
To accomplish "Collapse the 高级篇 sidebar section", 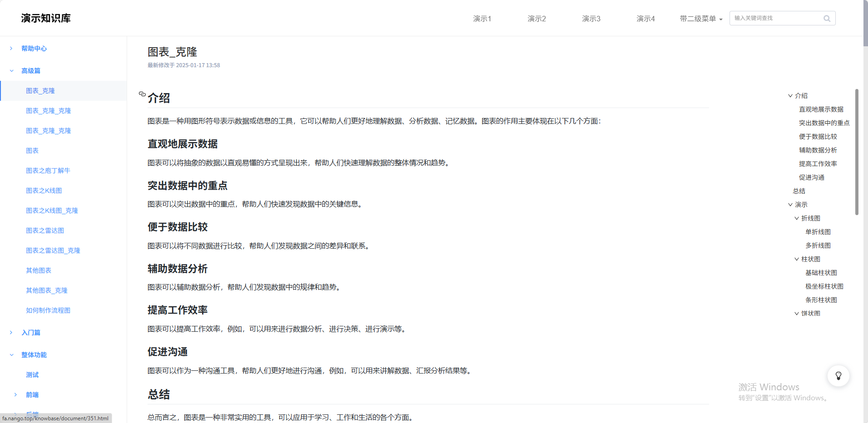I will tap(11, 71).
